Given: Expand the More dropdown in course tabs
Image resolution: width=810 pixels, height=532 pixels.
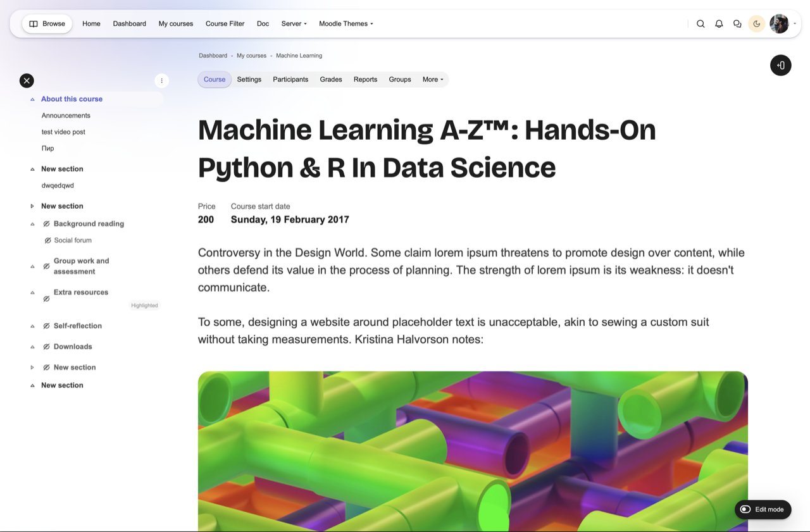Looking at the screenshot, I should pyautogui.click(x=433, y=80).
